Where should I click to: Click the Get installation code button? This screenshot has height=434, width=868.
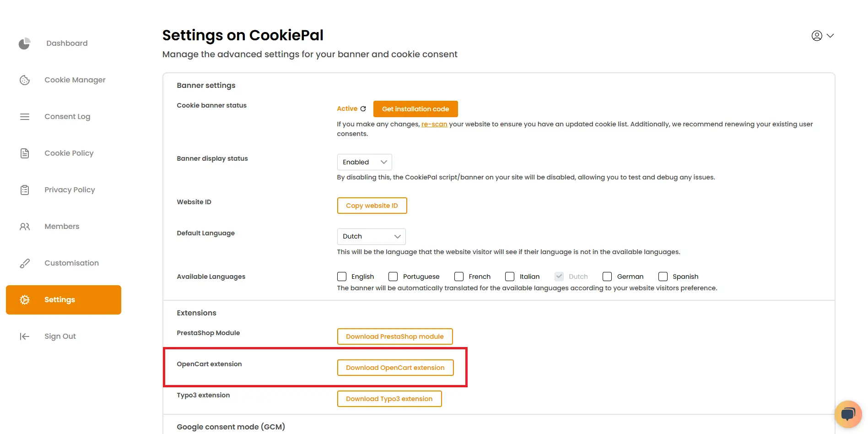[415, 108]
